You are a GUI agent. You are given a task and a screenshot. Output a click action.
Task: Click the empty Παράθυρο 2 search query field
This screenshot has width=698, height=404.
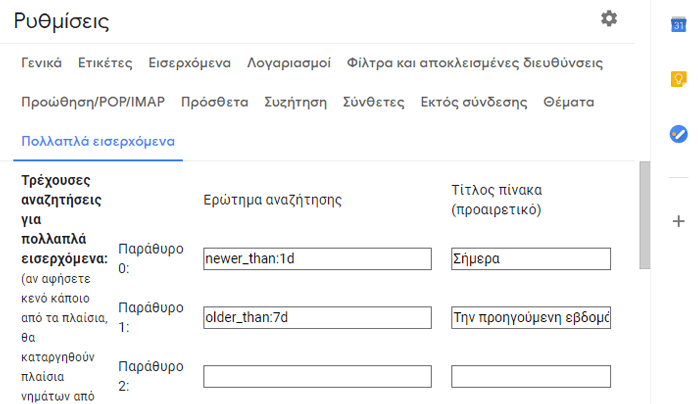coord(317,377)
